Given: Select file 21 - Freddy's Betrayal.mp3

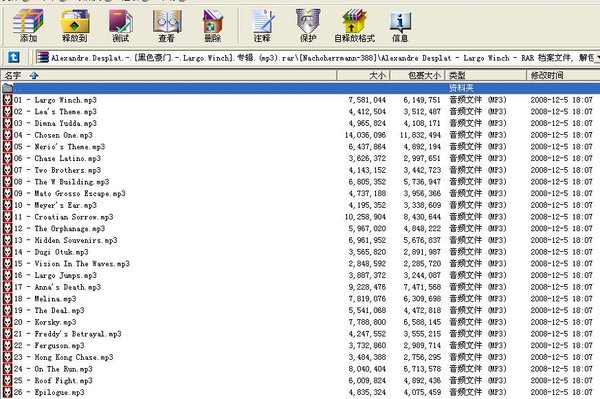Looking at the screenshot, I should coord(68,334).
